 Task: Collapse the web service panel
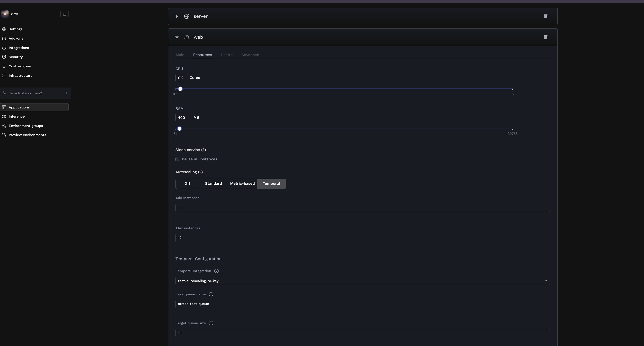pyautogui.click(x=177, y=37)
